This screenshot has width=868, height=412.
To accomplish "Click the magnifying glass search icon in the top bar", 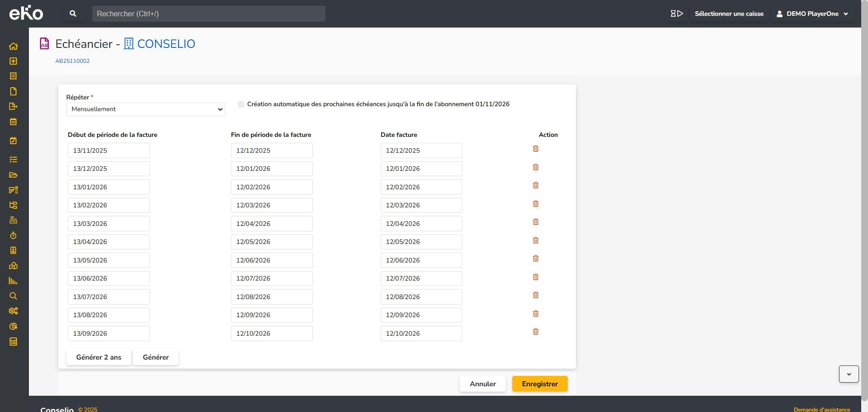I will [x=73, y=14].
